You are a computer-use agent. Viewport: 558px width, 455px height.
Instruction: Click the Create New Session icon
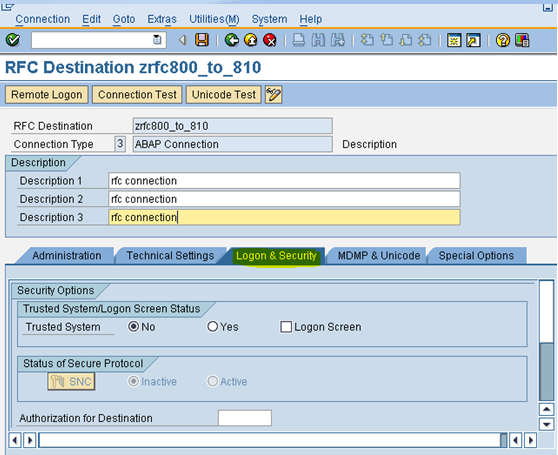coord(454,40)
